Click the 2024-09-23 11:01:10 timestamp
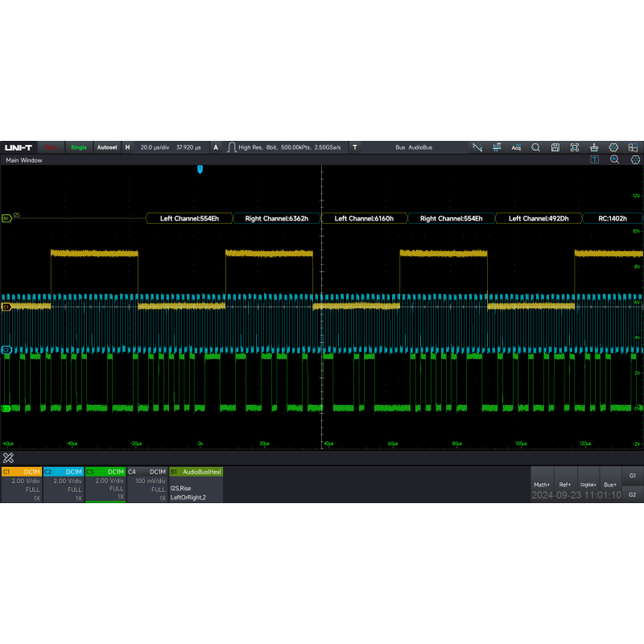The height and width of the screenshot is (644, 644). (576, 495)
